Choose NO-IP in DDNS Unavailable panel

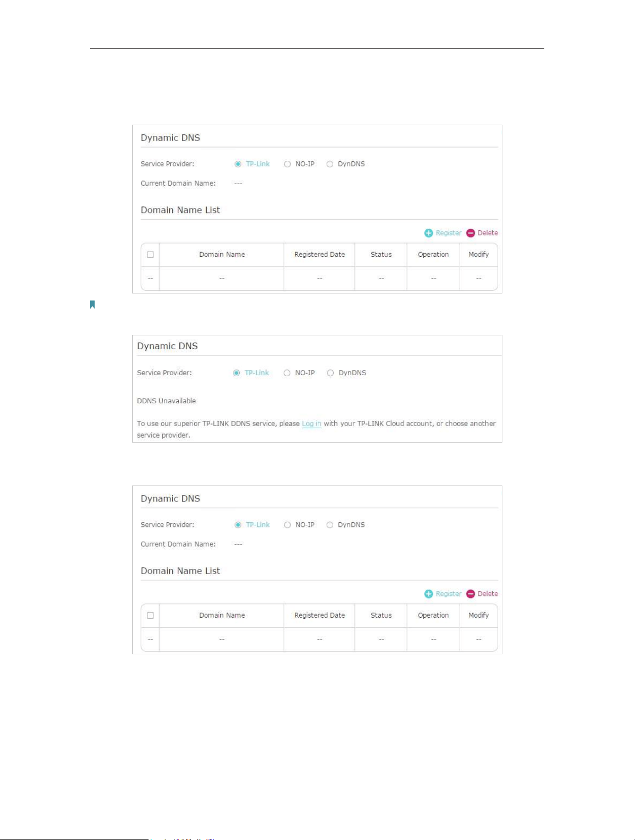pyautogui.click(x=287, y=373)
